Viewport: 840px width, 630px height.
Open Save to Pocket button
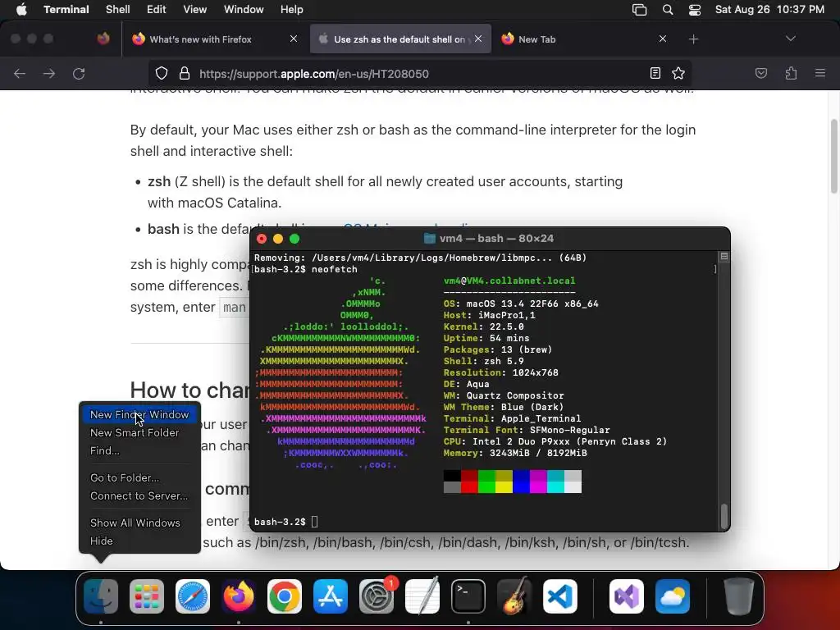click(761, 73)
